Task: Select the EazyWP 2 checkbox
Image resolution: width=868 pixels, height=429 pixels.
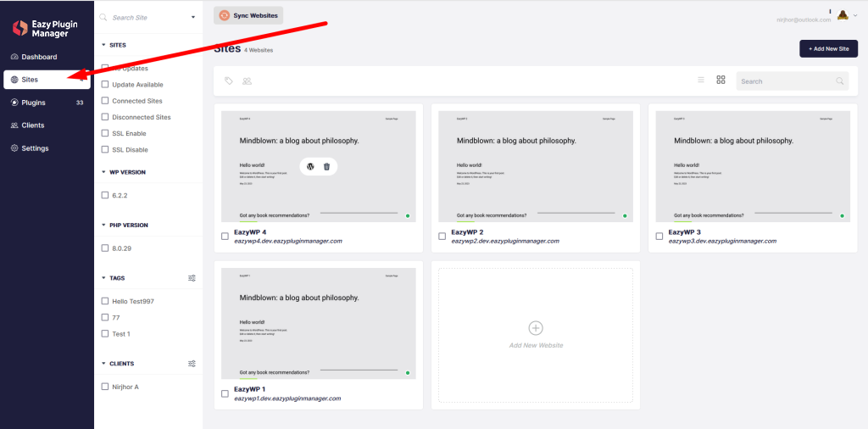Action: pyautogui.click(x=442, y=237)
